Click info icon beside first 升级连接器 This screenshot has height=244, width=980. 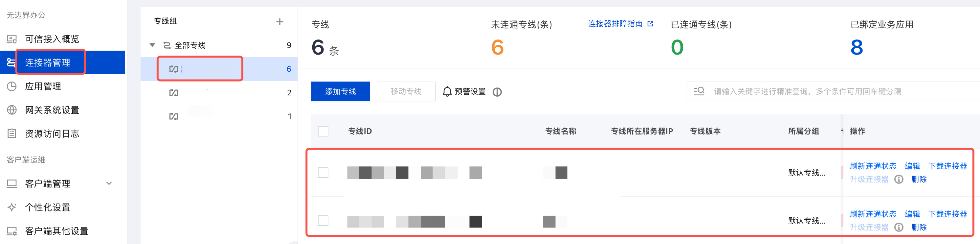tap(899, 179)
